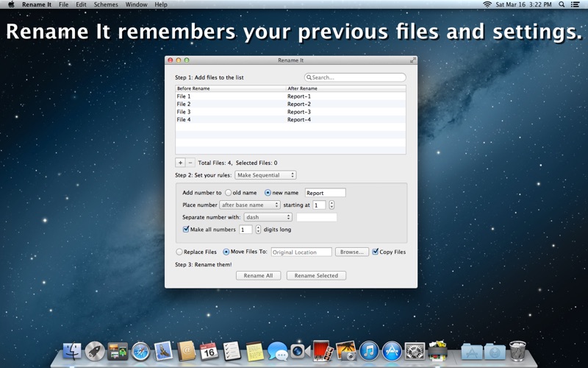588x368 pixels.
Task: Click the Rename Selected button
Action: pos(316,275)
